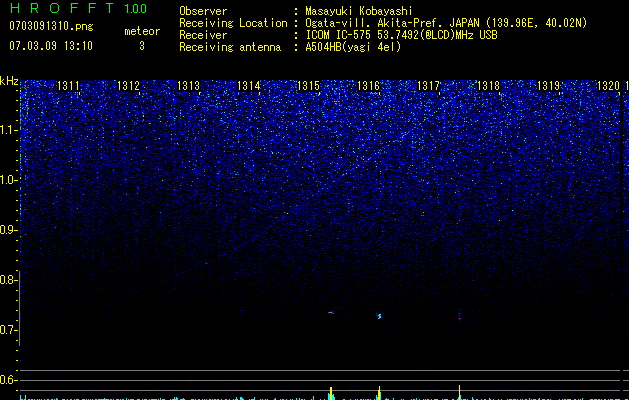Click the meteor count value 3
This screenshot has width=629, height=400.
click(x=142, y=46)
